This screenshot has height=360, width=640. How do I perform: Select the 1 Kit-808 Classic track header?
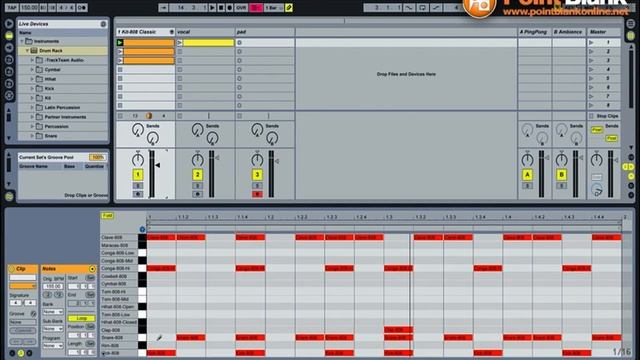(145, 32)
